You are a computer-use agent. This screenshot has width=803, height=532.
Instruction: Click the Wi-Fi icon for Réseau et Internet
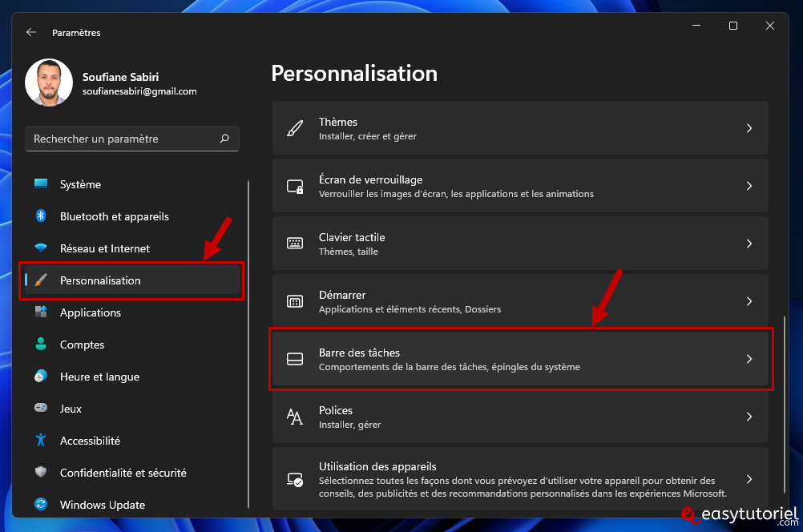click(41, 248)
